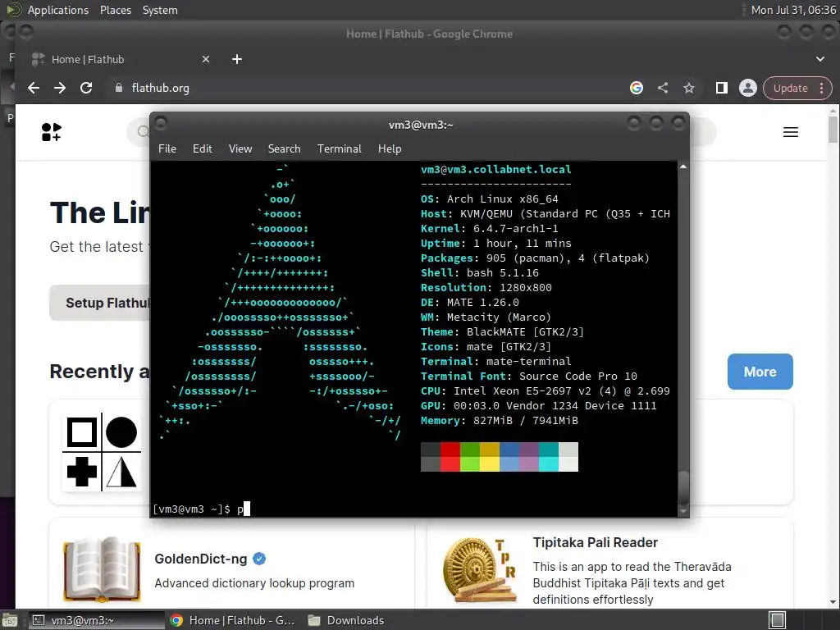
Task: Click GoldenDict-ng verified badge
Action: pyautogui.click(x=259, y=559)
